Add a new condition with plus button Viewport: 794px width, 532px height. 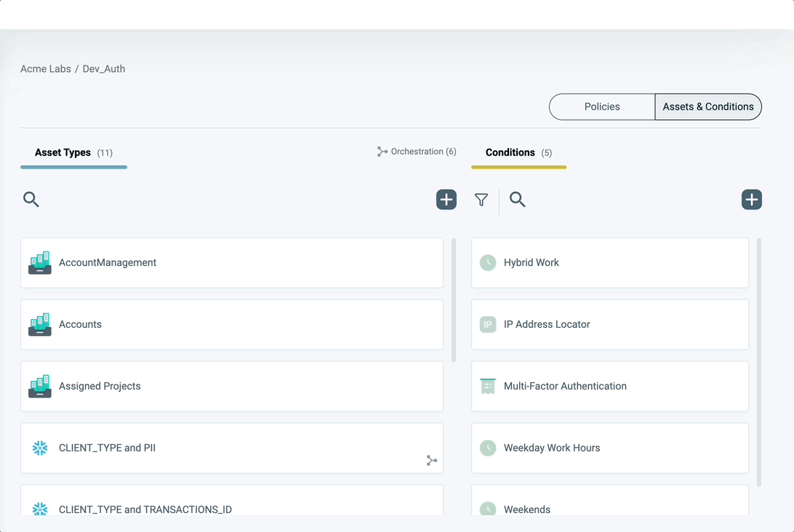point(752,199)
